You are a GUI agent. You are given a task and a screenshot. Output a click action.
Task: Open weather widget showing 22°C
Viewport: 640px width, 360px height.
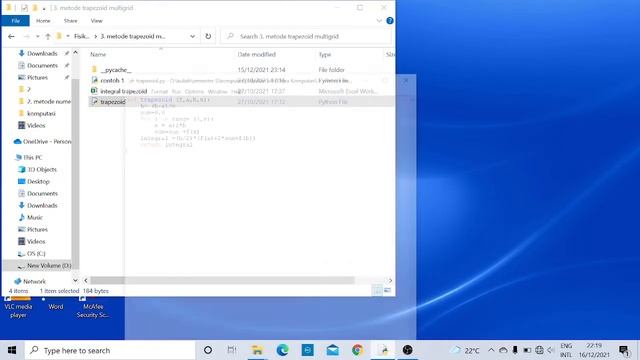click(x=465, y=350)
